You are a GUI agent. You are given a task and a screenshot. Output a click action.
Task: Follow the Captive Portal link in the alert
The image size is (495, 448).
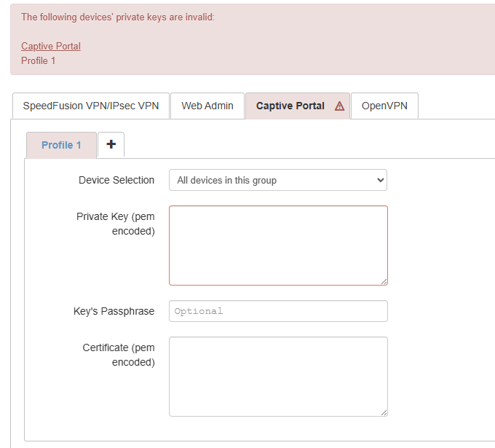(x=51, y=46)
